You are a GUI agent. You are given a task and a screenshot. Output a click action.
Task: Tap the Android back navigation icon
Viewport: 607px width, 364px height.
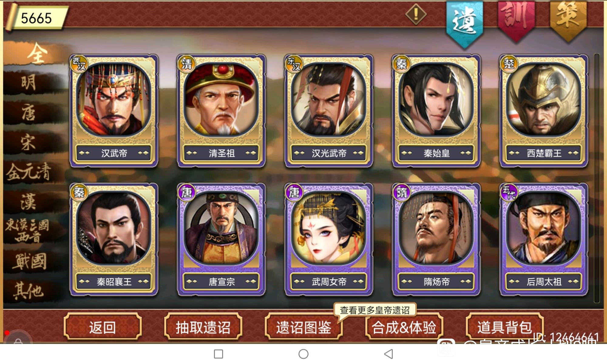(x=388, y=354)
